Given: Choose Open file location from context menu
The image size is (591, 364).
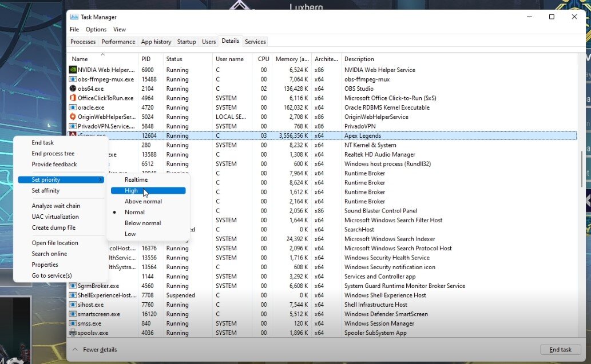Looking at the screenshot, I should coord(55,243).
